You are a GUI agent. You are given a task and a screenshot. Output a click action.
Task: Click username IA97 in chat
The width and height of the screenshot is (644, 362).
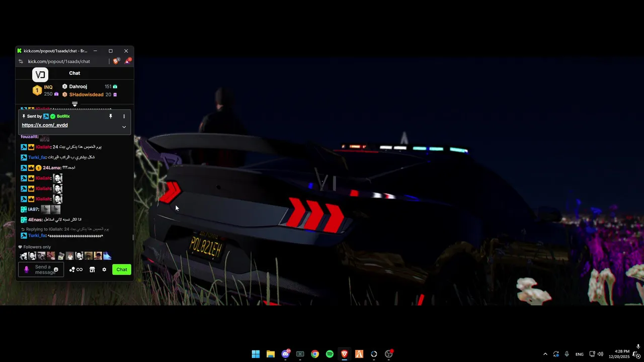[33, 209]
